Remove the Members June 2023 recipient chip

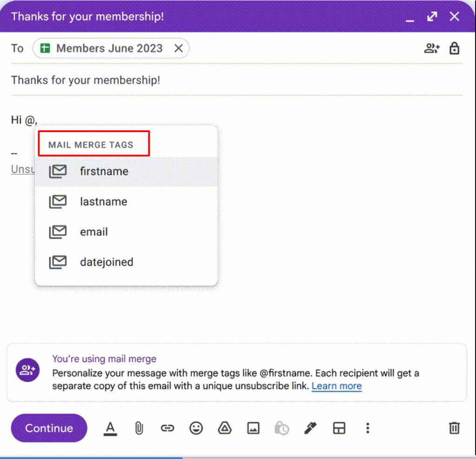coord(178,48)
